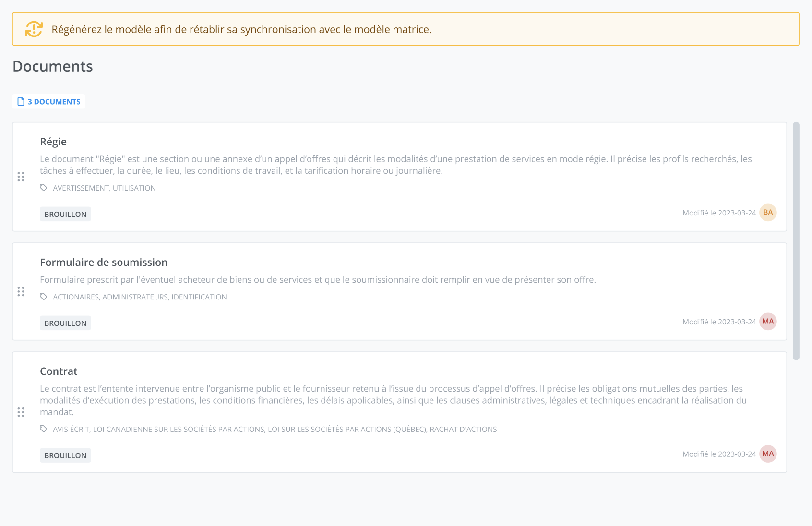Select the 3 Documents tab
This screenshot has height=526, width=812.
tap(49, 101)
